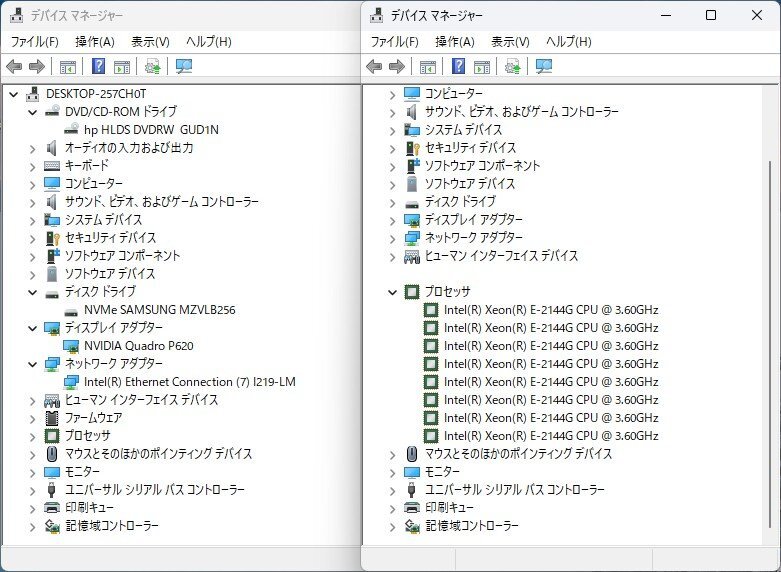Collapse ネットワーク アダプター in left window
This screenshot has height=572, width=781.
click(33, 364)
